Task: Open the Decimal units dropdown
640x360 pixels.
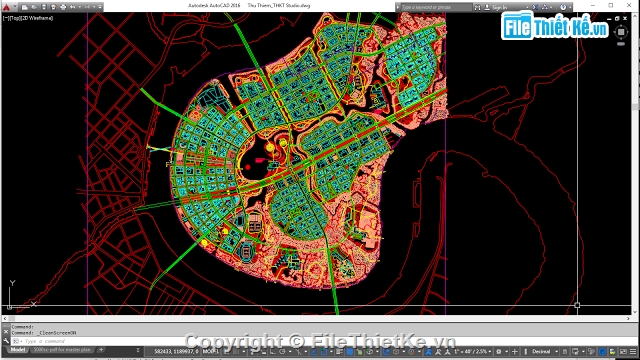Action: (544, 351)
